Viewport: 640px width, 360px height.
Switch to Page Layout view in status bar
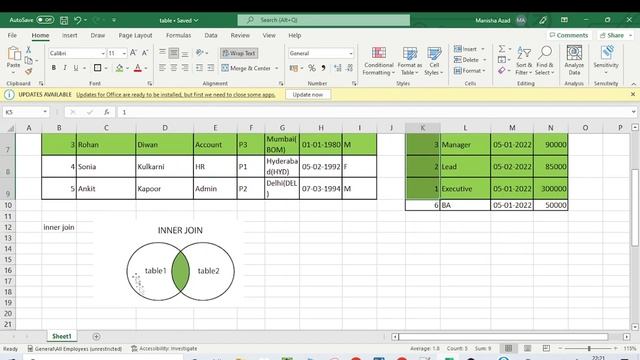tap(527, 348)
